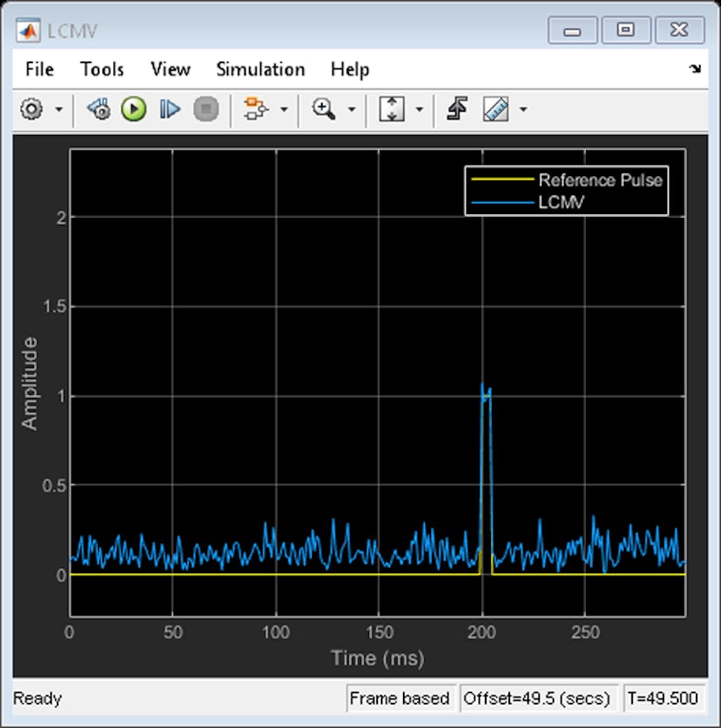Screen dimensions: 721x728
Task: Open the zoom options dropdown arrow
Action: tap(351, 109)
